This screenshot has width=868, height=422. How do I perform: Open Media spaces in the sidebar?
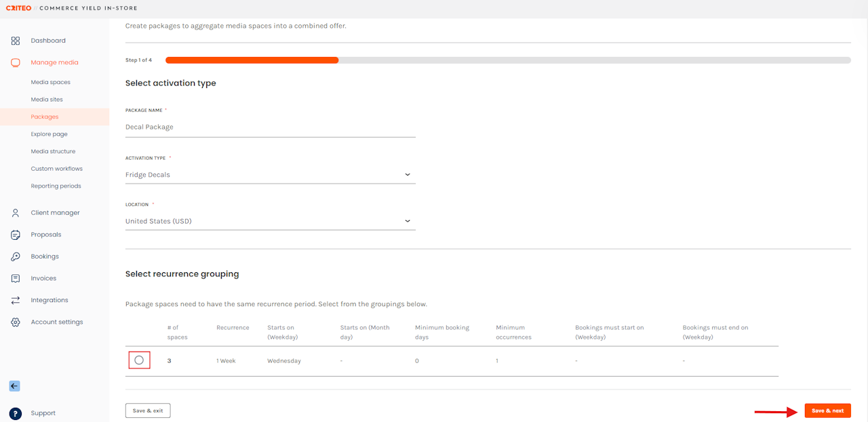coord(51,82)
